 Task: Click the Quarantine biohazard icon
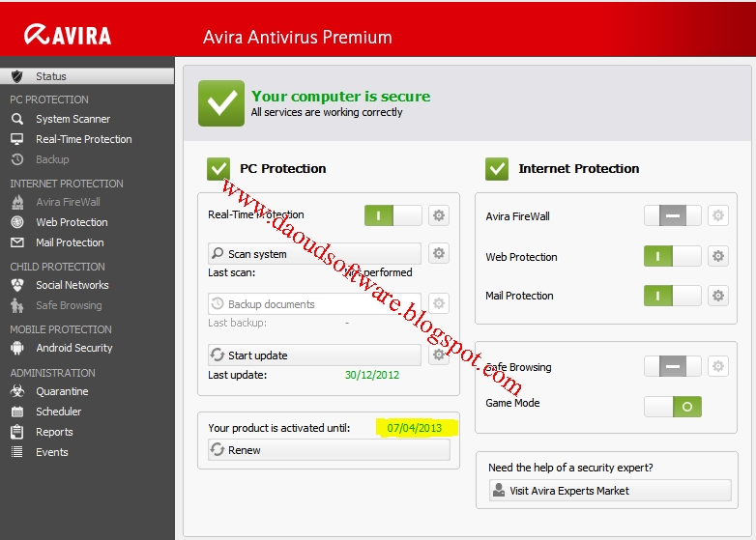pyautogui.click(x=17, y=391)
